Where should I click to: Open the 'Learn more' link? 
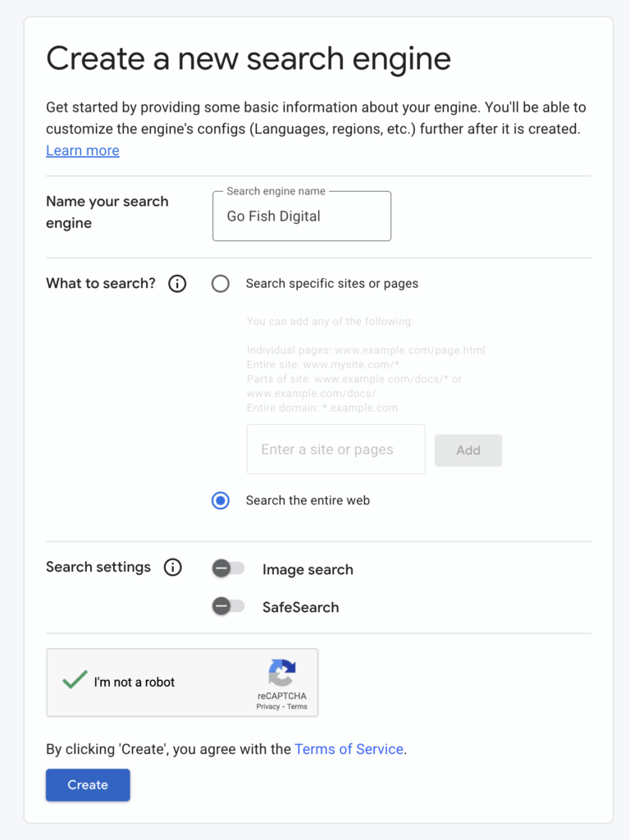click(83, 151)
